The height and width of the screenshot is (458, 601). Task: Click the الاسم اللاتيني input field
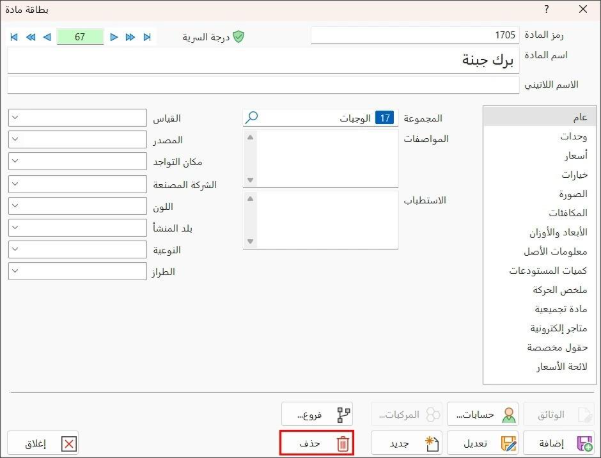263,85
